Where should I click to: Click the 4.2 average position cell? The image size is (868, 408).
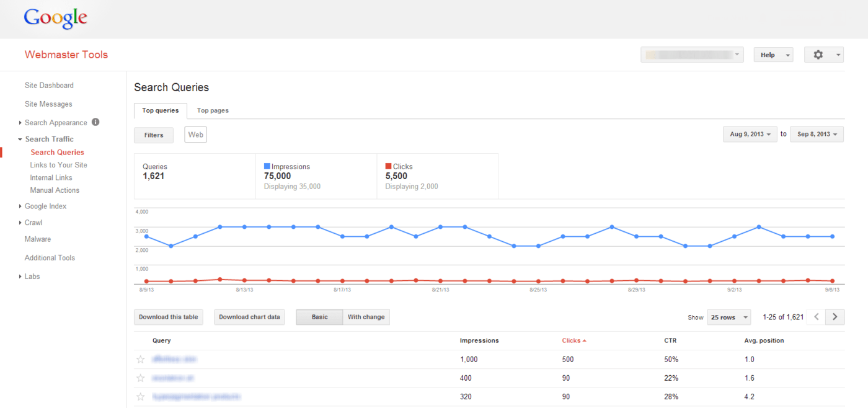tap(750, 397)
